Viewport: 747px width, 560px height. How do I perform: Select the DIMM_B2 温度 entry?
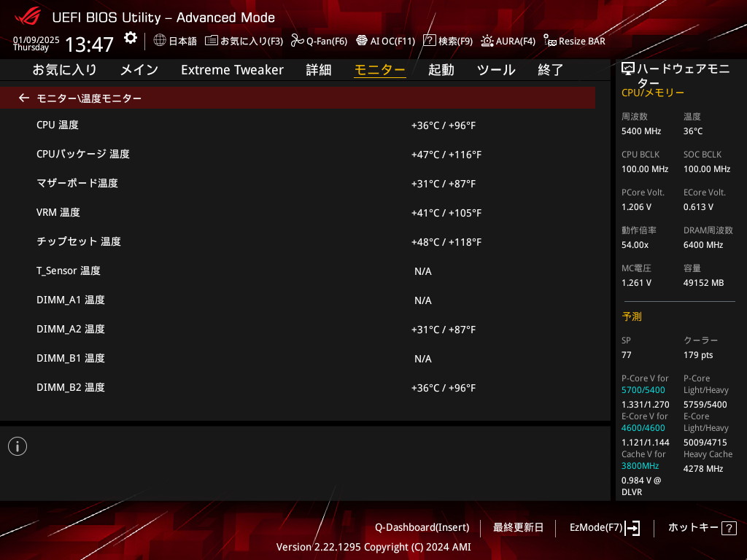pyautogui.click(x=71, y=387)
